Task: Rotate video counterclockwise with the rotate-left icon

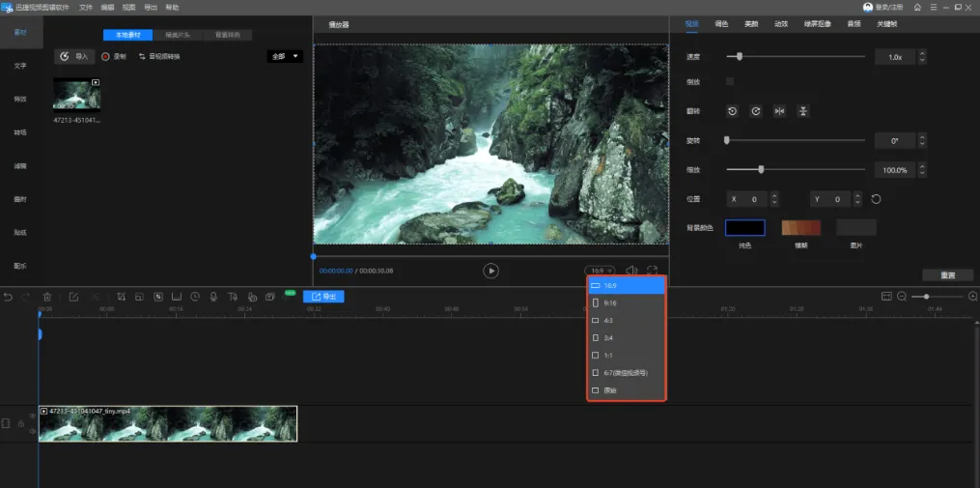Action: coord(733,111)
